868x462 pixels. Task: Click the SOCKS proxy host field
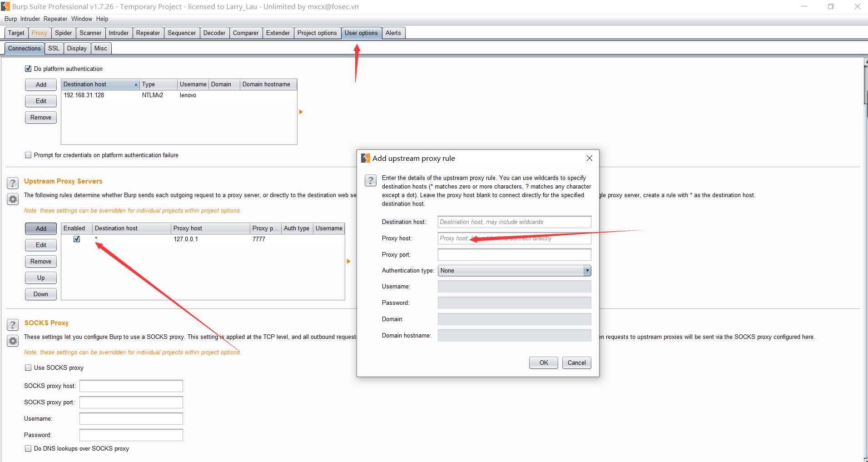[x=131, y=386]
